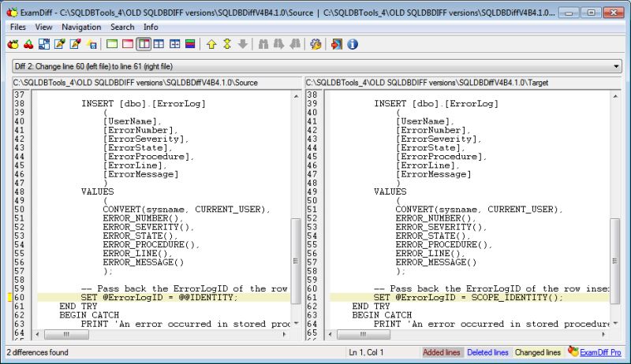
Task: Click the yellow diff marker at line 60
Action: point(9,297)
